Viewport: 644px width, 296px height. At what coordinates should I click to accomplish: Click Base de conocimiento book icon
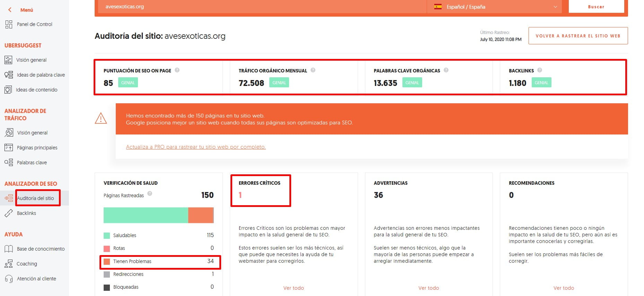coord(9,249)
